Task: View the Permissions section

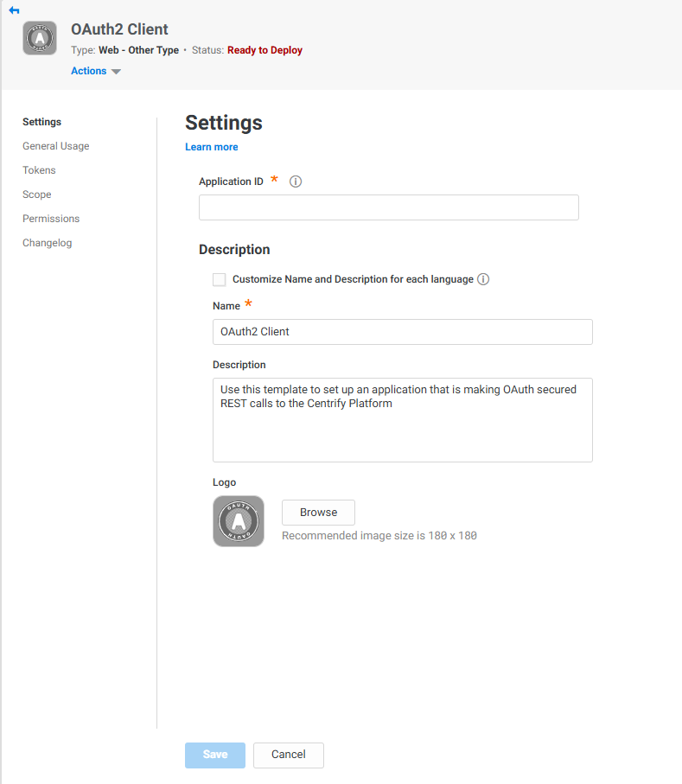Action: click(x=50, y=219)
